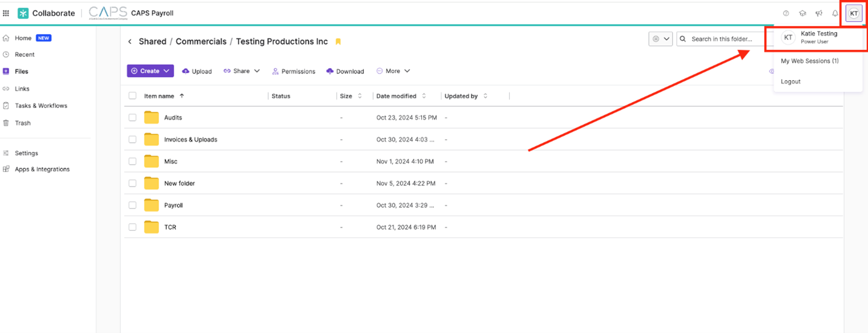Tick the select-all checkbox in header
This screenshot has width=868, height=333.
132,96
